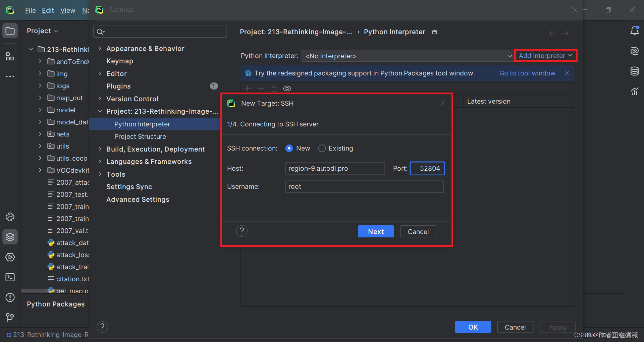Open the Notifications bell icon

[634, 31]
